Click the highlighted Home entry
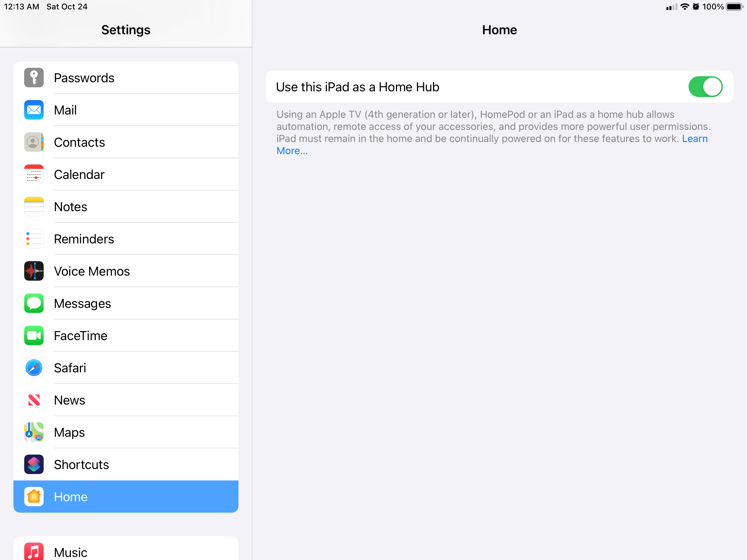 pos(126,496)
